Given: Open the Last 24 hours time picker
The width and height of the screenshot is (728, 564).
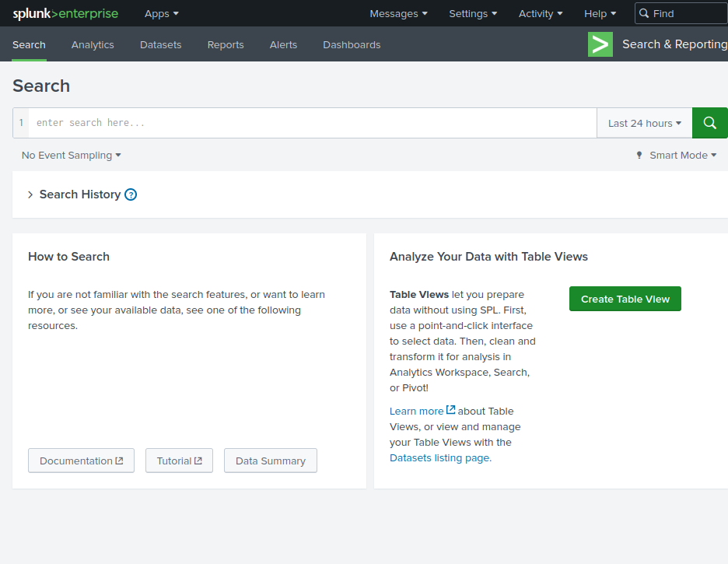Looking at the screenshot, I should click(644, 123).
